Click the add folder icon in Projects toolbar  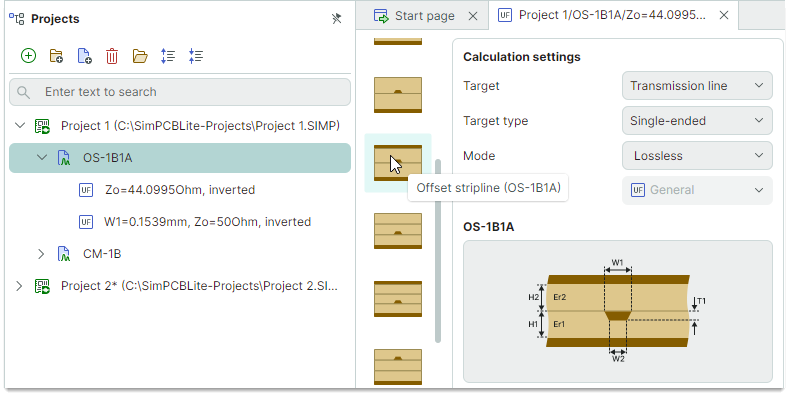[56, 55]
